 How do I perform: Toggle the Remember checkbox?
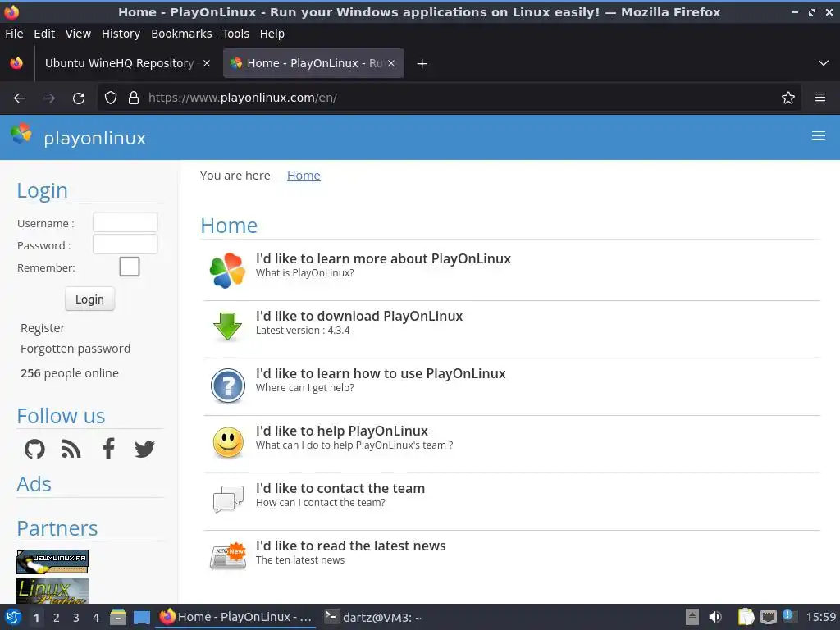[x=129, y=267]
